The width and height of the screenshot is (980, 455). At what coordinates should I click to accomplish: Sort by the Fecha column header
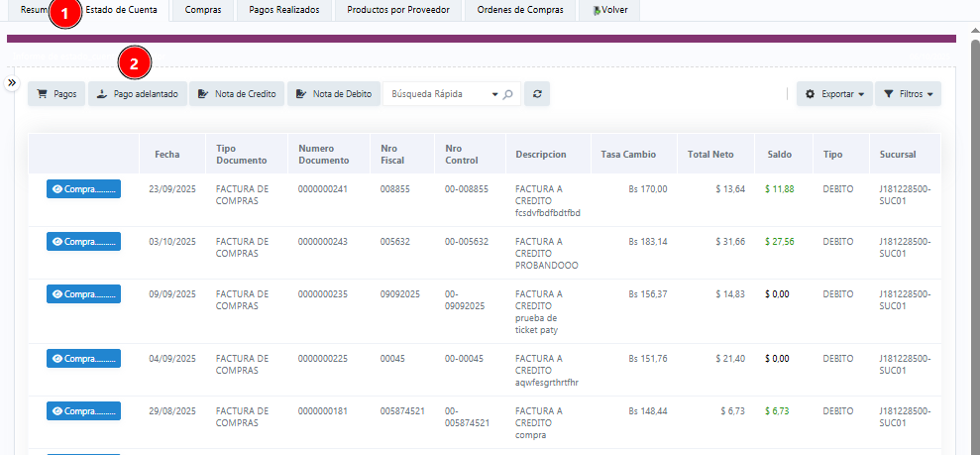167,155
